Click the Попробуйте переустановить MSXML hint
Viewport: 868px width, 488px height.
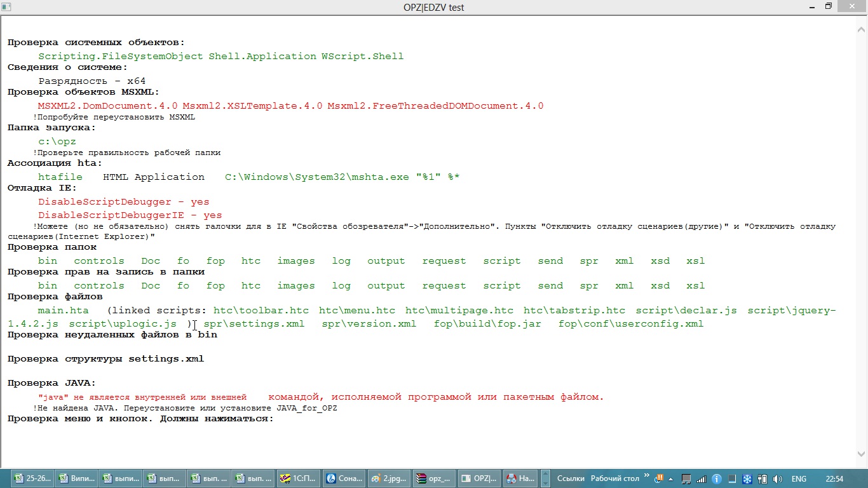tap(114, 117)
